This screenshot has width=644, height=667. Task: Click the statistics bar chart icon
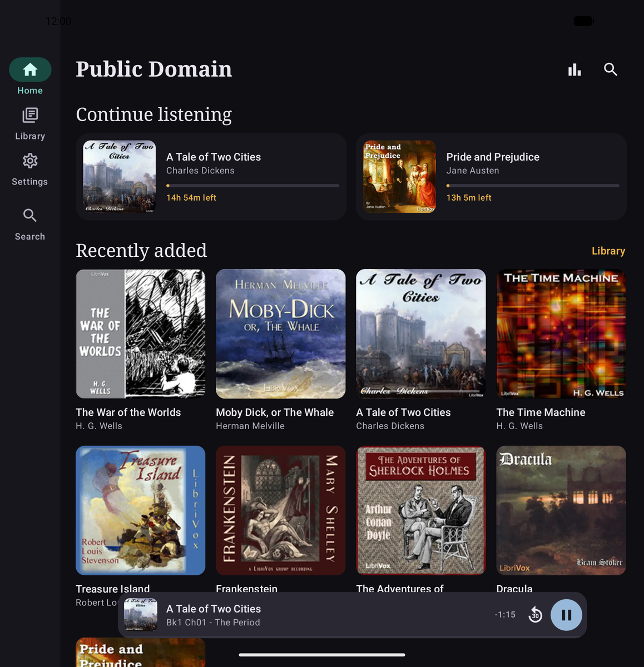574,69
